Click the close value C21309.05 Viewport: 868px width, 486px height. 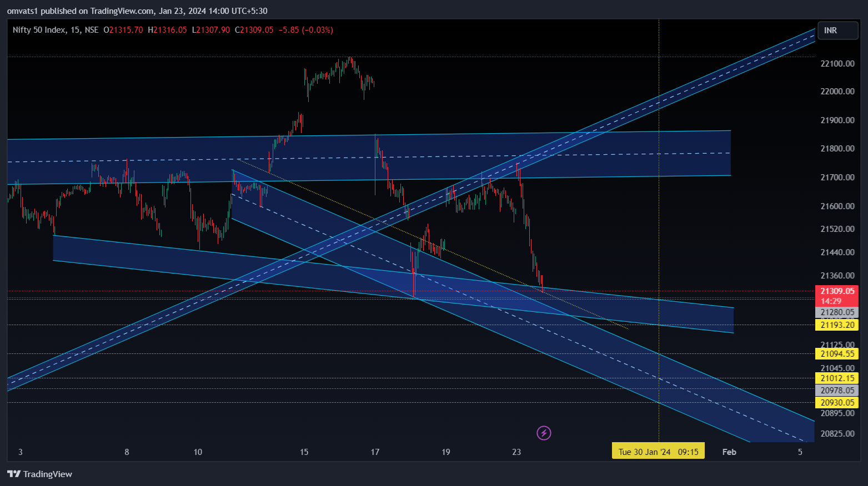click(254, 30)
